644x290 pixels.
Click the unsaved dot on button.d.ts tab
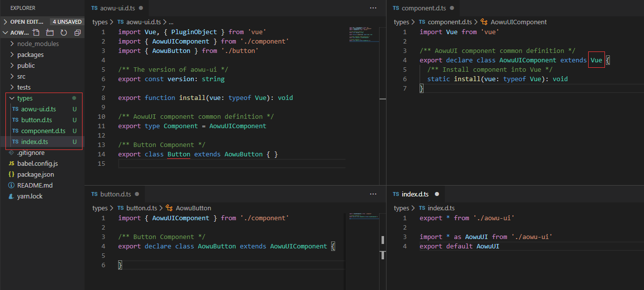click(137, 194)
